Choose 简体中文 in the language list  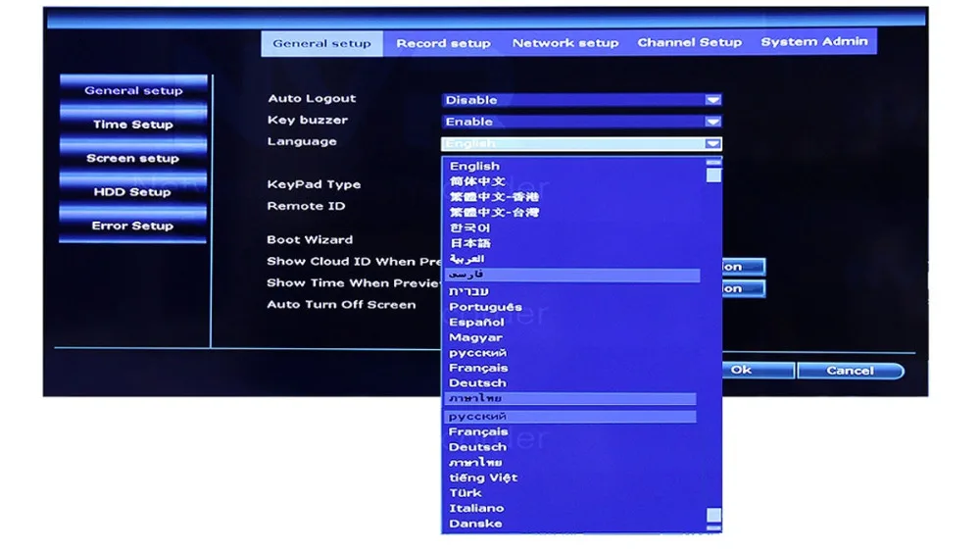tap(477, 181)
